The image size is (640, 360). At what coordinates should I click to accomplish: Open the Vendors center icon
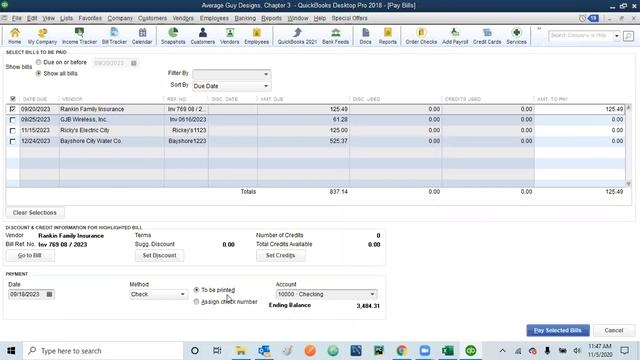(230, 36)
